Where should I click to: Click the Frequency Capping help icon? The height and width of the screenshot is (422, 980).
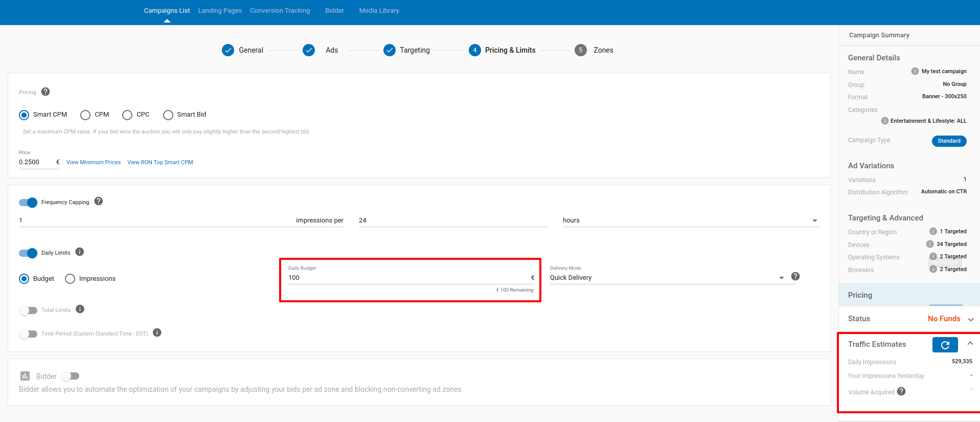click(x=99, y=202)
